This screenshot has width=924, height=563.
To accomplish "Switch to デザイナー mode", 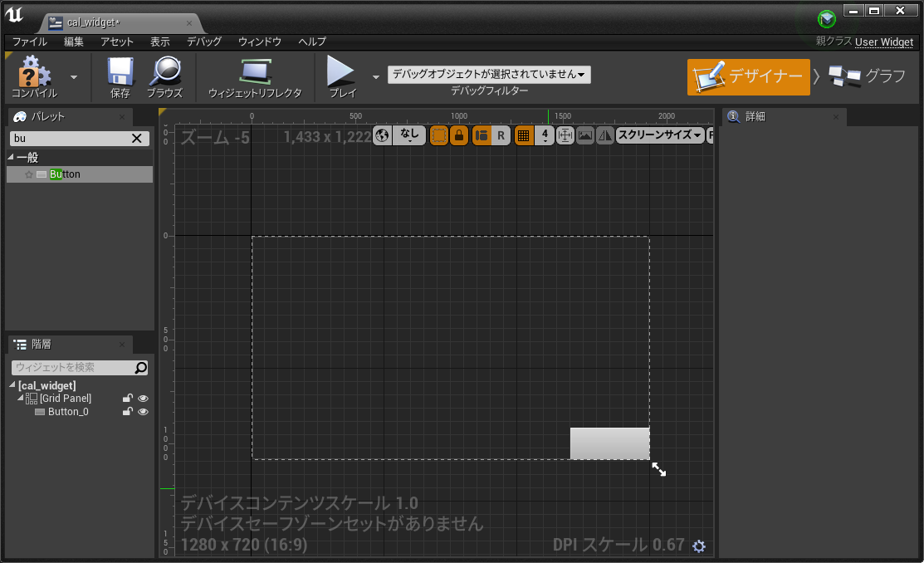I will click(748, 76).
